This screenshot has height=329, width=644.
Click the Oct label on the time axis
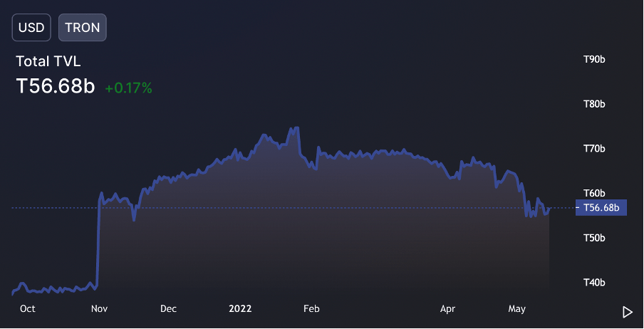pyautogui.click(x=28, y=309)
